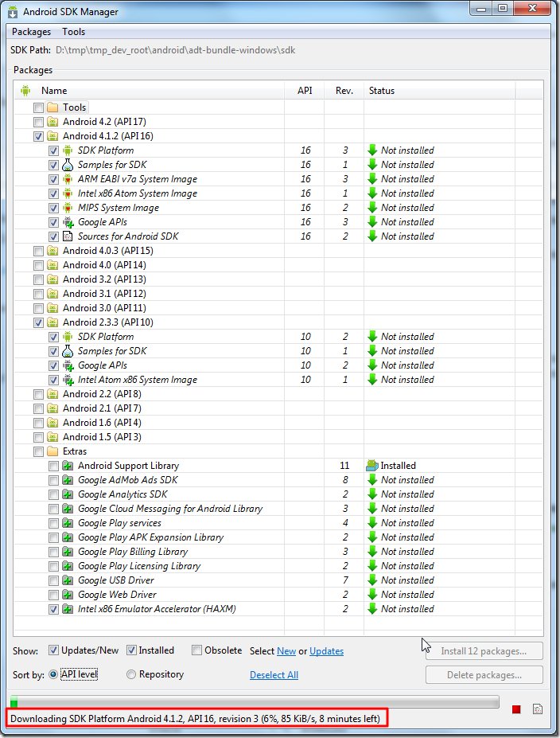Click the Android robot icon in Name header
The height and width of the screenshot is (738, 560).
pos(25,91)
